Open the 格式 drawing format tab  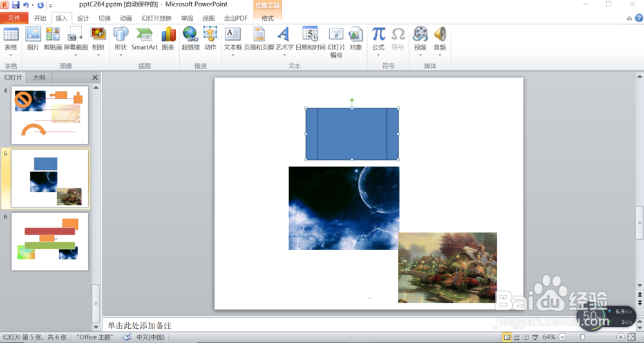pyautogui.click(x=267, y=18)
